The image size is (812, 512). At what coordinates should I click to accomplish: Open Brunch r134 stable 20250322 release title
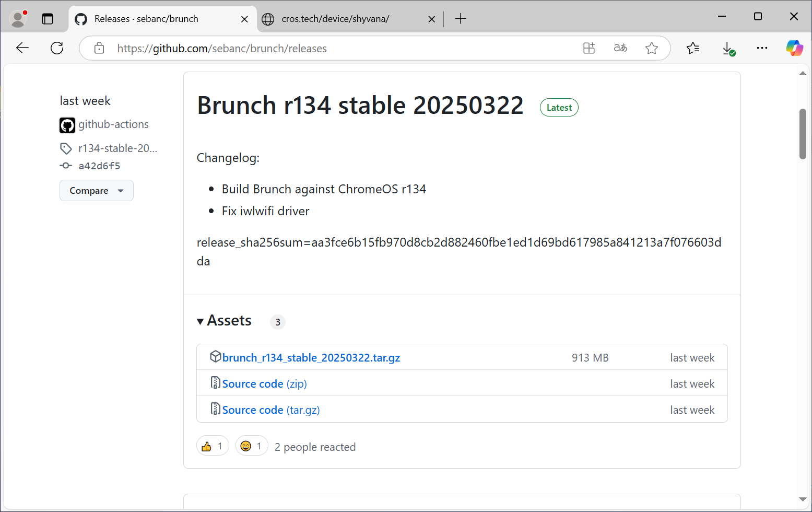point(360,106)
